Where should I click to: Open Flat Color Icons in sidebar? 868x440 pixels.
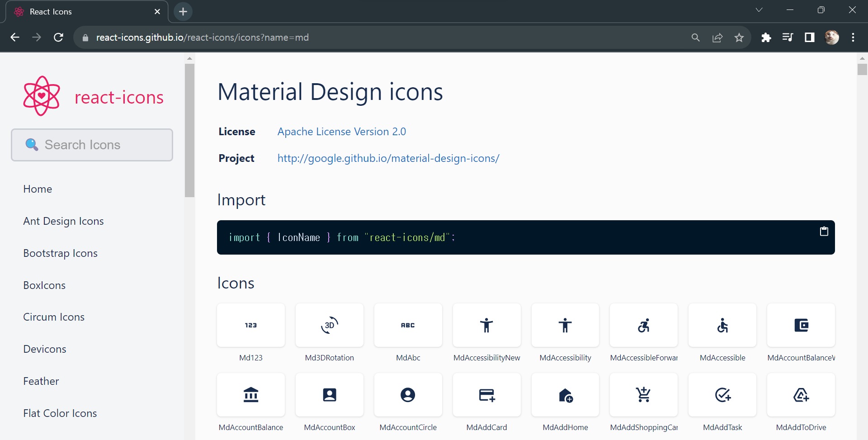(60, 413)
